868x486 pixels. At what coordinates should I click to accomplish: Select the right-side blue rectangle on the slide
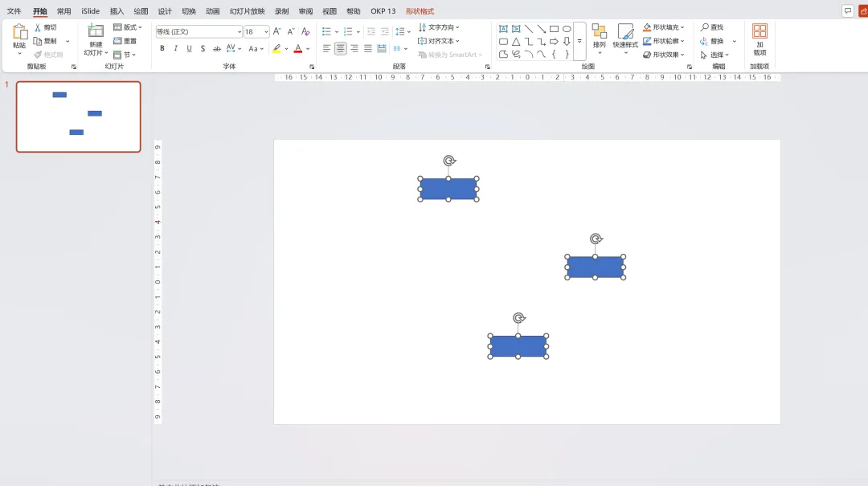pyautogui.click(x=595, y=268)
